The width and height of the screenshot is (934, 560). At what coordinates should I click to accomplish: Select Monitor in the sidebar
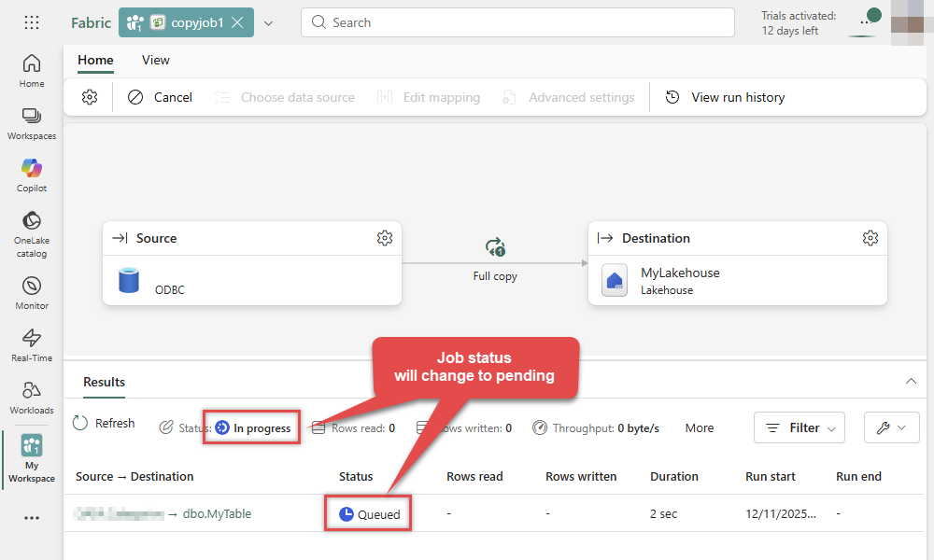point(31,291)
